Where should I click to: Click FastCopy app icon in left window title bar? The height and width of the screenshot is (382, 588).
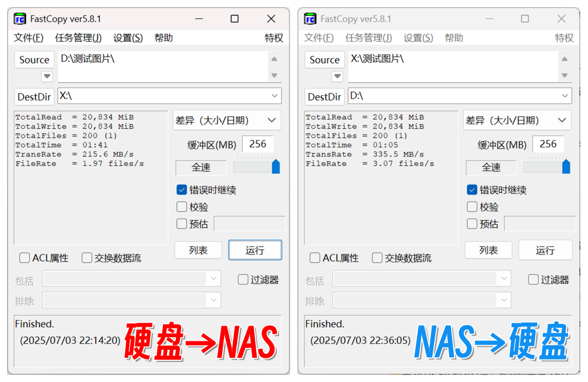pyautogui.click(x=19, y=19)
